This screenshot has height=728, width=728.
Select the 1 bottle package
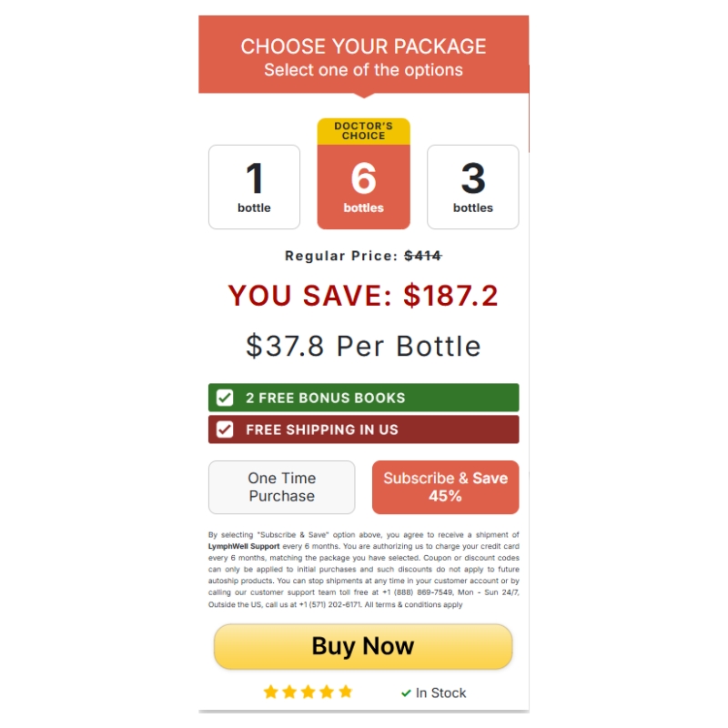click(x=254, y=187)
